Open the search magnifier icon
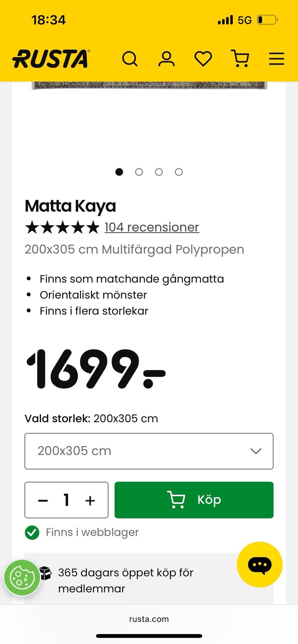Screen dimensions: 298x644 pyautogui.click(x=130, y=59)
